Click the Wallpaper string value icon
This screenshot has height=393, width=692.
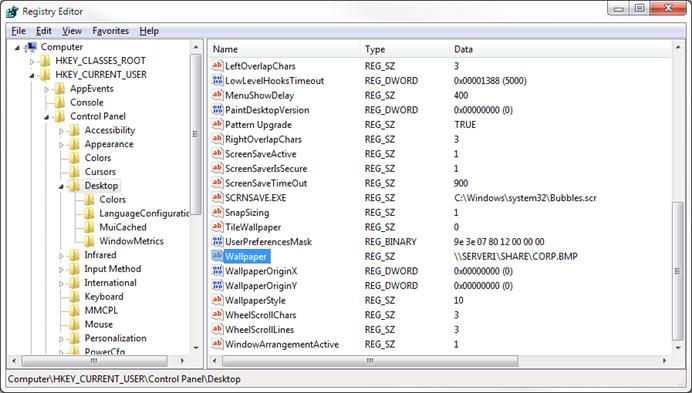(x=217, y=256)
